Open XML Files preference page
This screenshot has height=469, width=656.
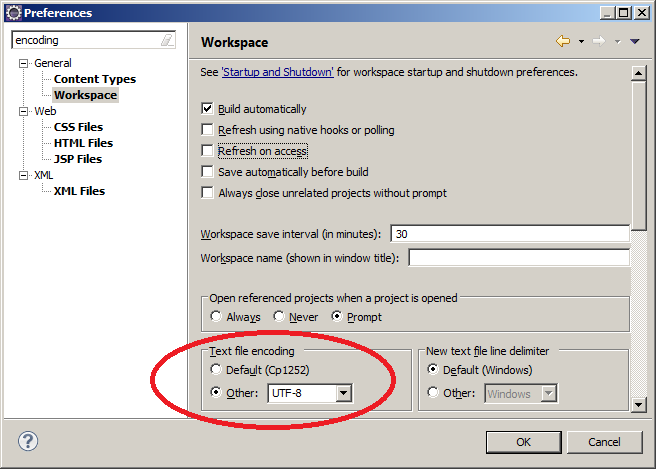point(79,191)
